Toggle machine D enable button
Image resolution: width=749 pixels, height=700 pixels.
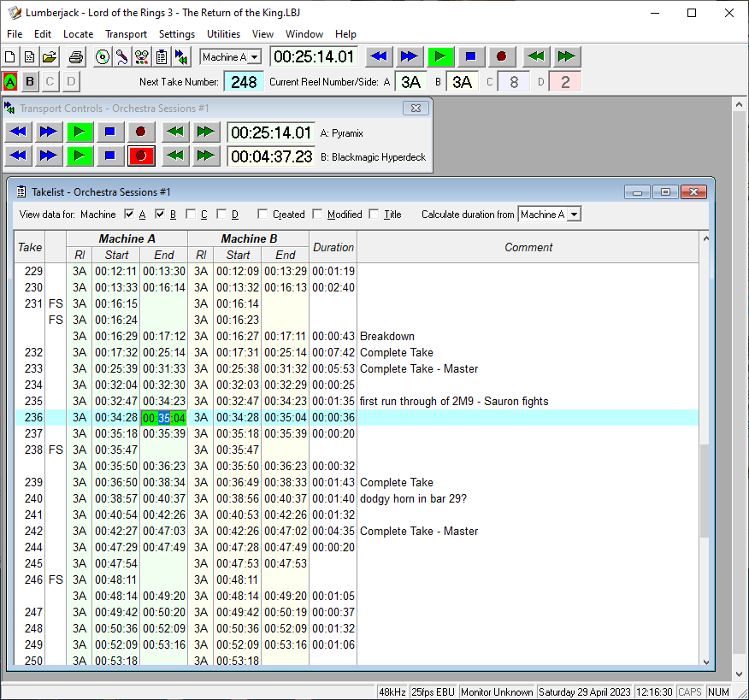(x=71, y=82)
